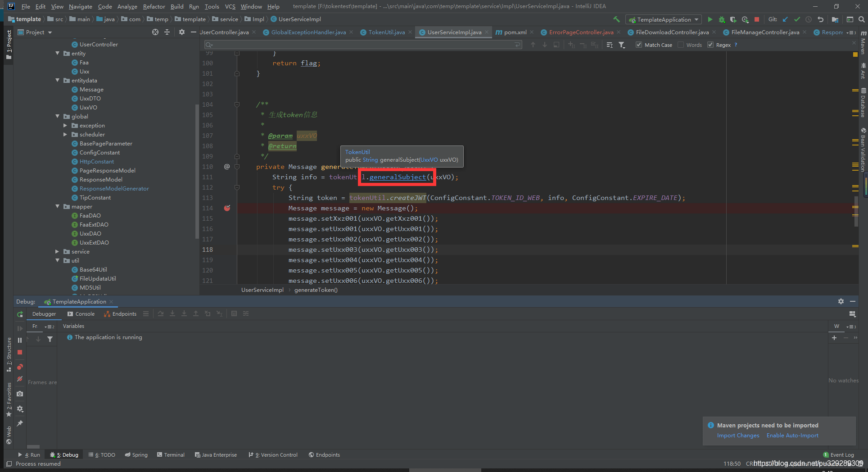Stop the process with the red square in the Debug panel
868x472 pixels.
point(20,352)
